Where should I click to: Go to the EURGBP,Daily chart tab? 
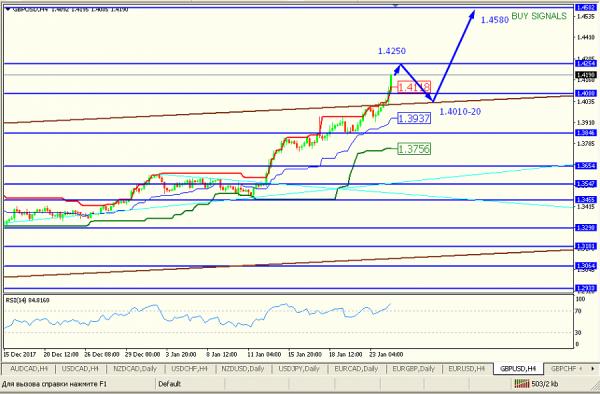tap(413, 369)
